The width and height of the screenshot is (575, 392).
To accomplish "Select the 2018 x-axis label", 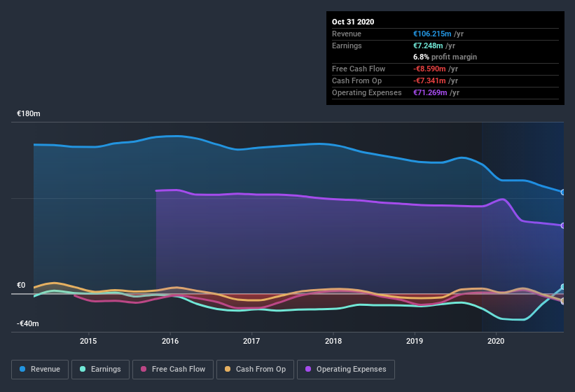I will point(333,341).
